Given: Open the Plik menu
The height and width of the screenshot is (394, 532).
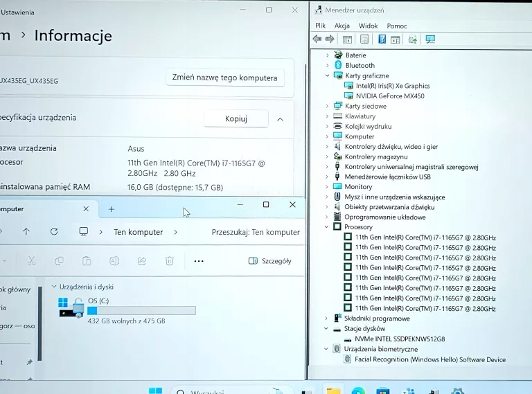Looking at the screenshot, I should pos(320,26).
